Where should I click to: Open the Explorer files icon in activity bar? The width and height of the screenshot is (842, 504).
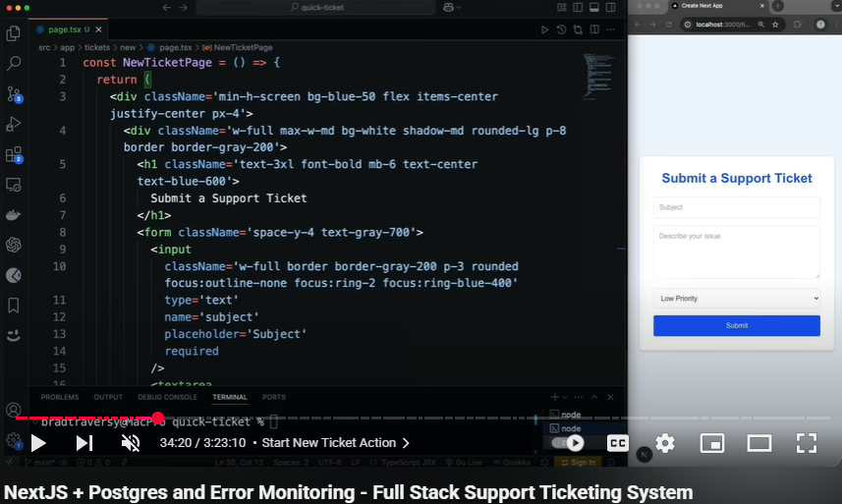[x=14, y=33]
